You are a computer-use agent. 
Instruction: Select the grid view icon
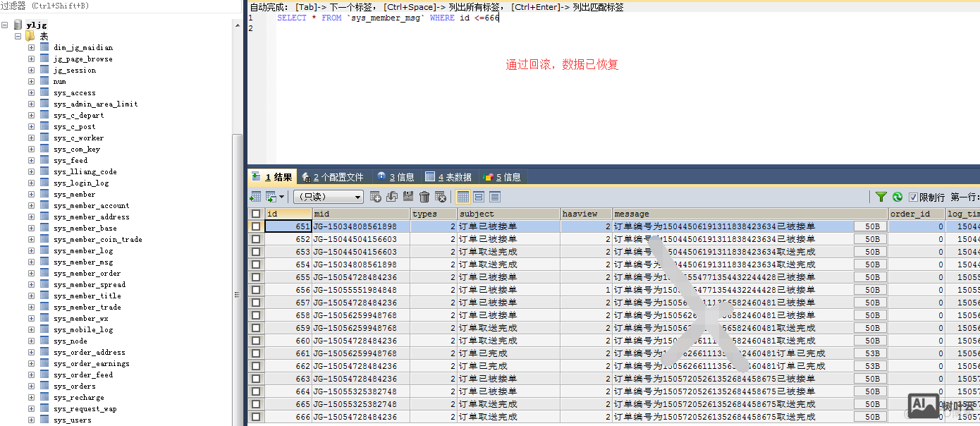pos(463,197)
